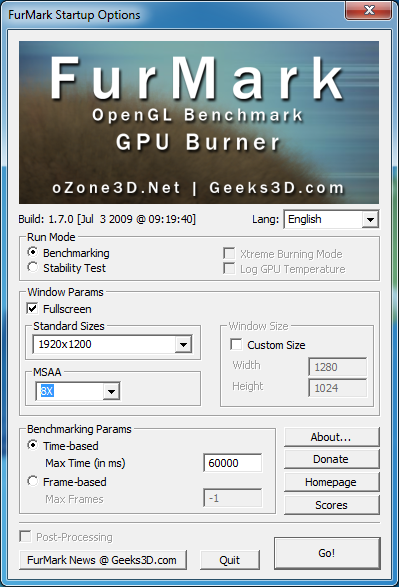The width and height of the screenshot is (399, 587).
Task: Open the About... dialog
Action: click(332, 437)
